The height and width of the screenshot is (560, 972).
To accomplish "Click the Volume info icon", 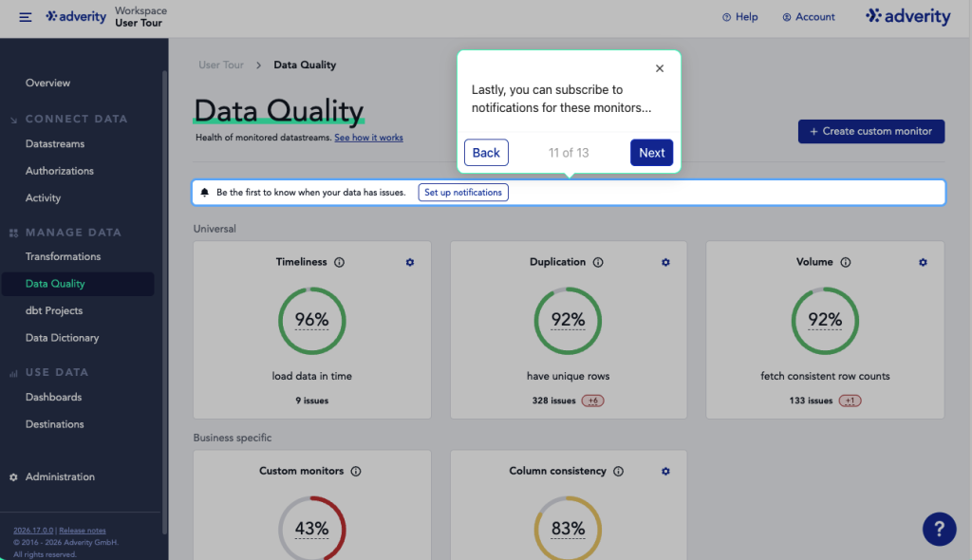I will 846,262.
